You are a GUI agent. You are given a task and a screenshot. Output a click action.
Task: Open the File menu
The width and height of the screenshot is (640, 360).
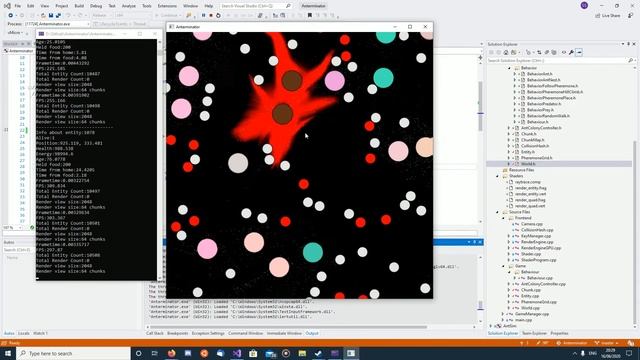[x=18, y=6]
